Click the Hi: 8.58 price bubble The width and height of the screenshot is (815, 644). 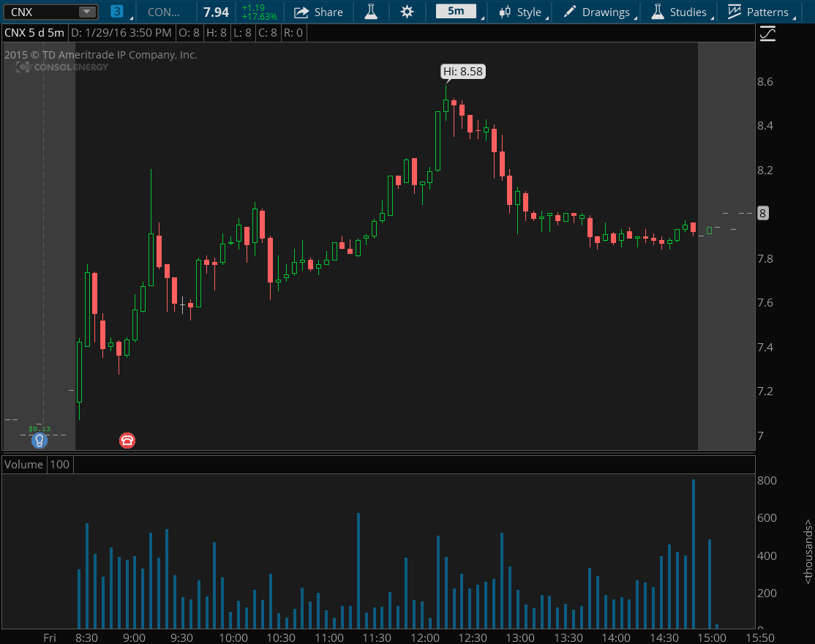click(463, 71)
